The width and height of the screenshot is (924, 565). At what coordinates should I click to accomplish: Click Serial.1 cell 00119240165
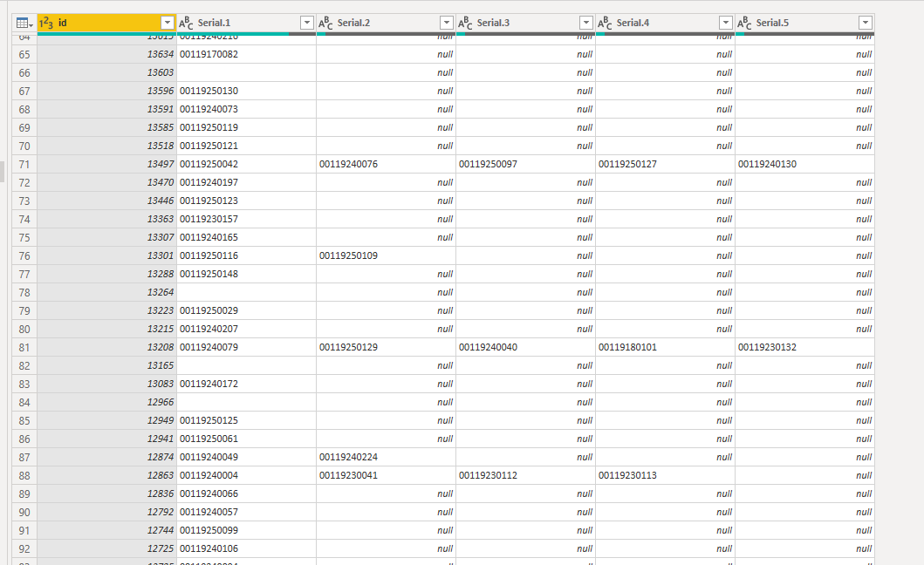246,237
